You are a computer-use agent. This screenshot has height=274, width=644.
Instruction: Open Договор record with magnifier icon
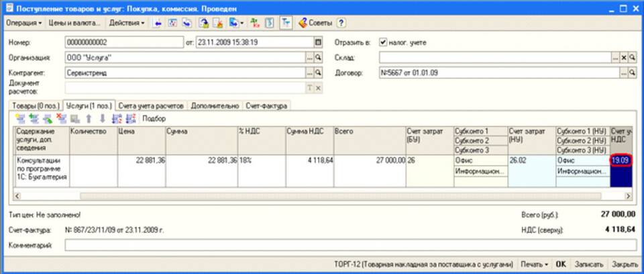point(633,73)
